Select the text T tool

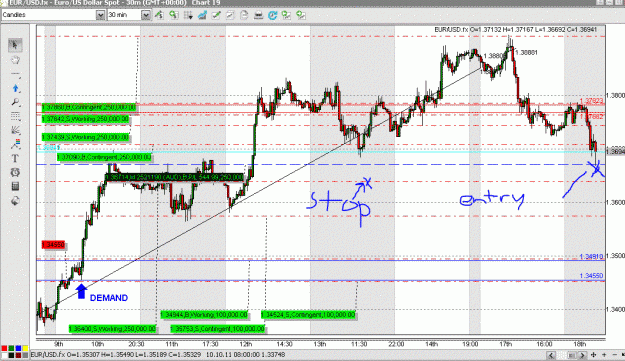[15, 158]
